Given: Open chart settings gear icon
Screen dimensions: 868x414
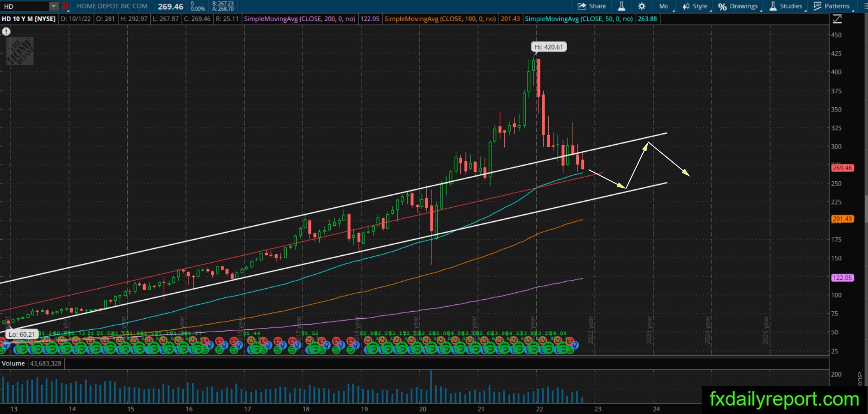Looking at the screenshot, I should tap(642, 6).
